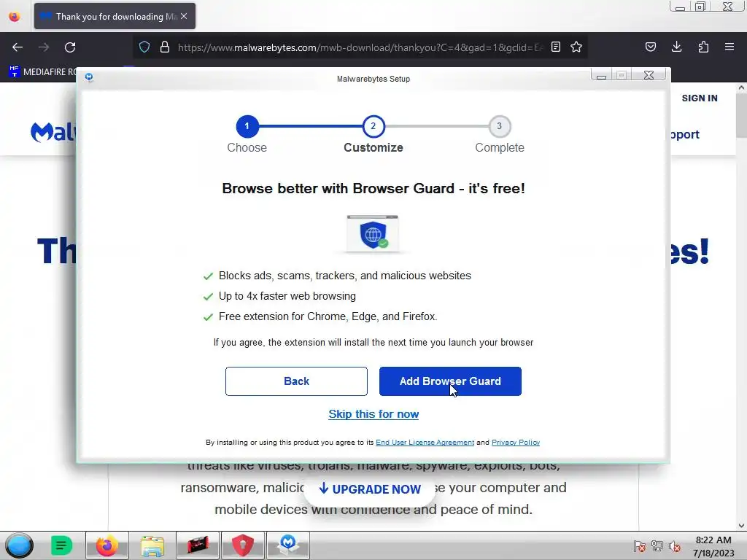The image size is (747, 560).
Task: Open the Windows Start orb
Action: [x=19, y=545]
